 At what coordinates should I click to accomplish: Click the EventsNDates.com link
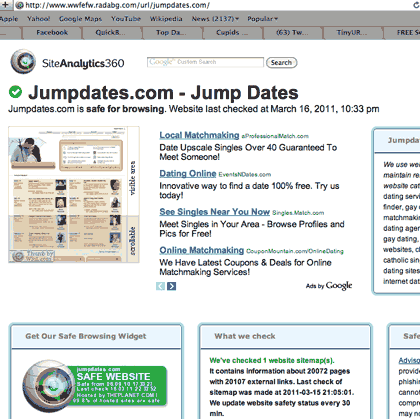coord(245,174)
